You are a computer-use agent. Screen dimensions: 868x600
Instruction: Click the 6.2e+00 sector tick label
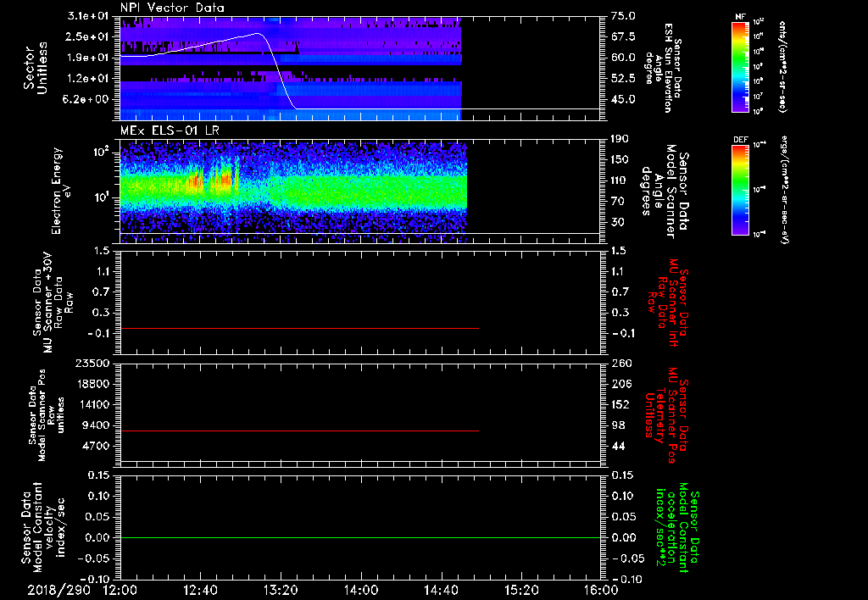pos(87,100)
